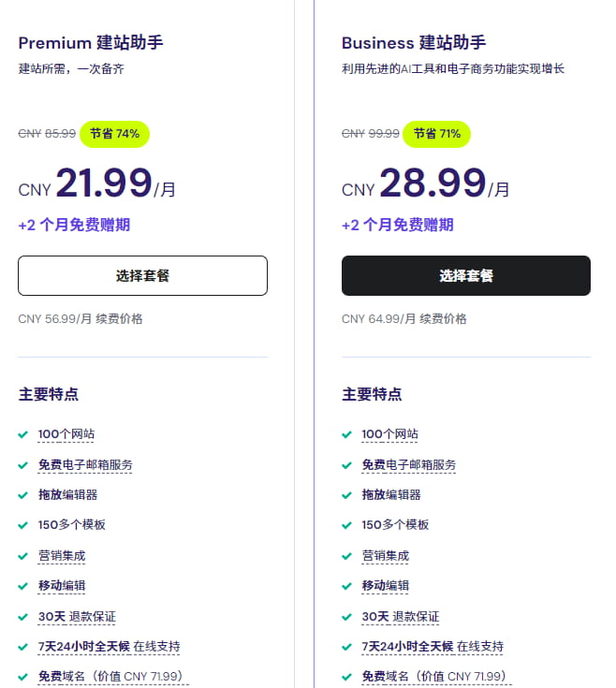Click Business 免费域名 feature text
This screenshot has height=688, width=616.
[x=433, y=677]
